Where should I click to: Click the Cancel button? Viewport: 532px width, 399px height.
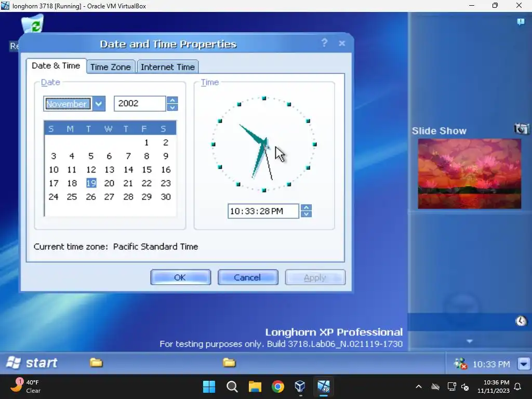click(x=248, y=277)
